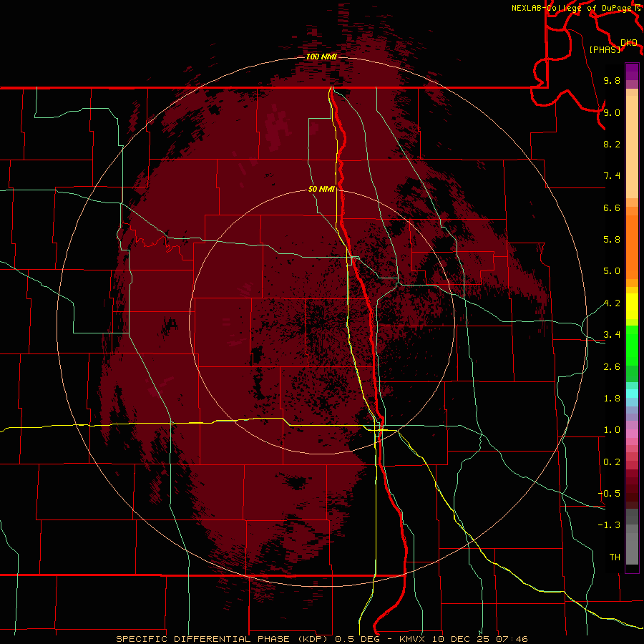The image size is (644, 644).
Task: Pick the cyan color bar segment
Action: pos(632,394)
